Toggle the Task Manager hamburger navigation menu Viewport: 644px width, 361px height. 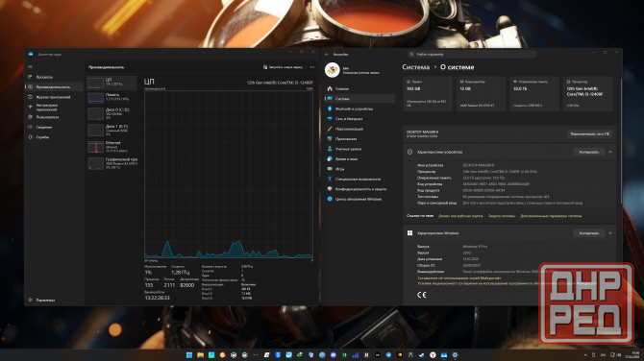(30, 66)
